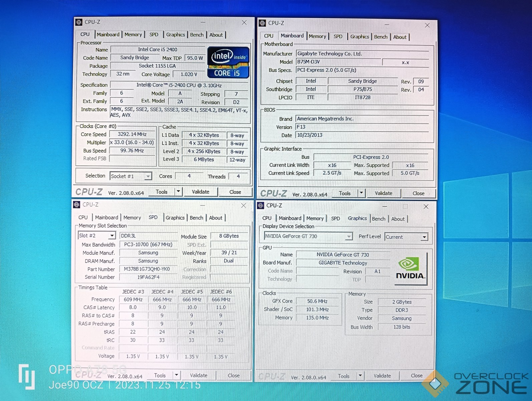Click the Southbridge value P75/B75
Screen dimensions: 532x401
point(362,89)
